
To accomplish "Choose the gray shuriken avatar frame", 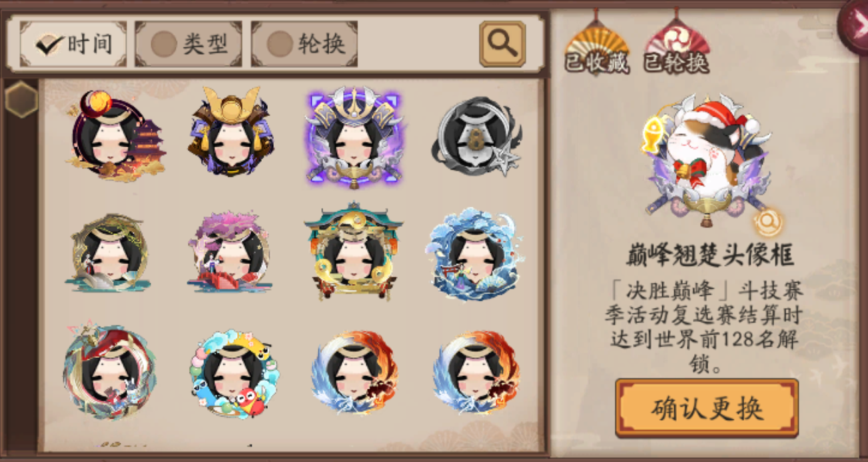I will click(475, 135).
